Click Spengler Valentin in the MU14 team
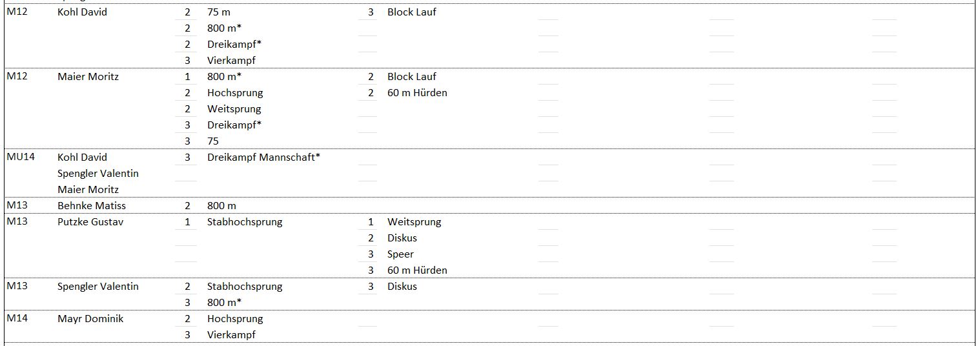 (x=97, y=174)
